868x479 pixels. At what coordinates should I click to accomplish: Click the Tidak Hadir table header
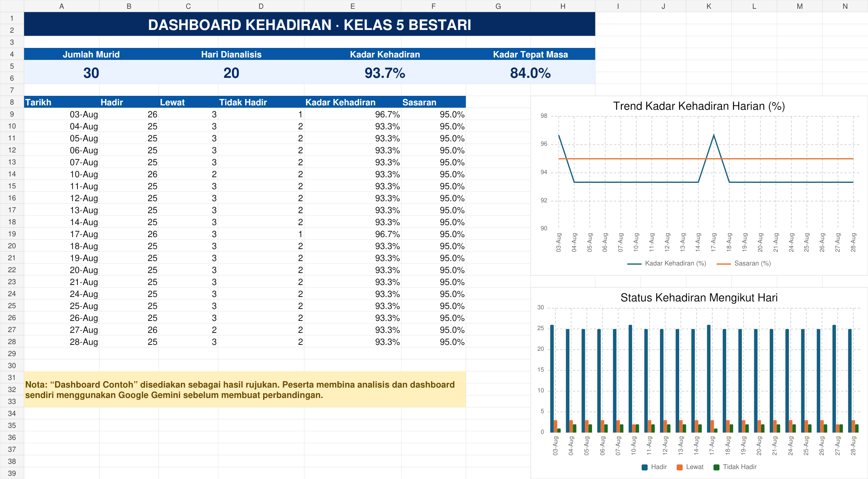tap(261, 102)
